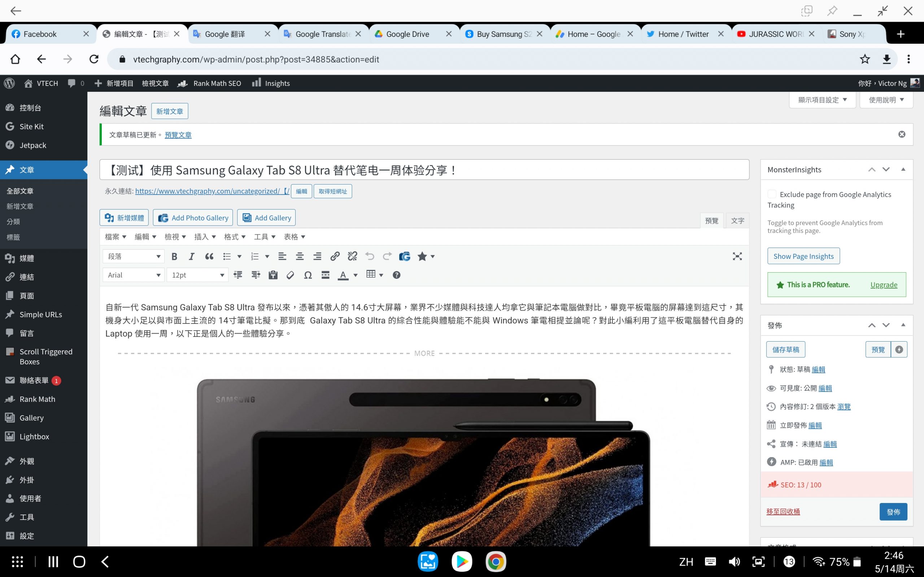Decrease paragraph indent

238,275
